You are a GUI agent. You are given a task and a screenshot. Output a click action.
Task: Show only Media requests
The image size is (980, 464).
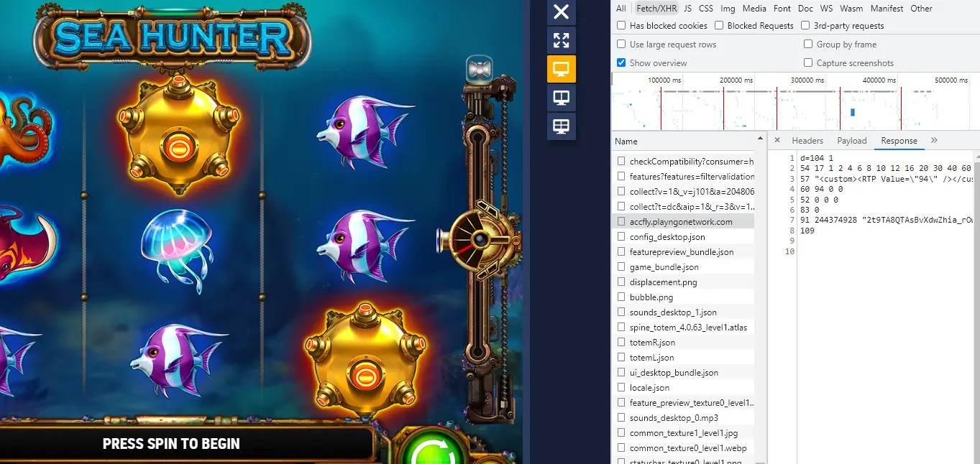coord(754,9)
